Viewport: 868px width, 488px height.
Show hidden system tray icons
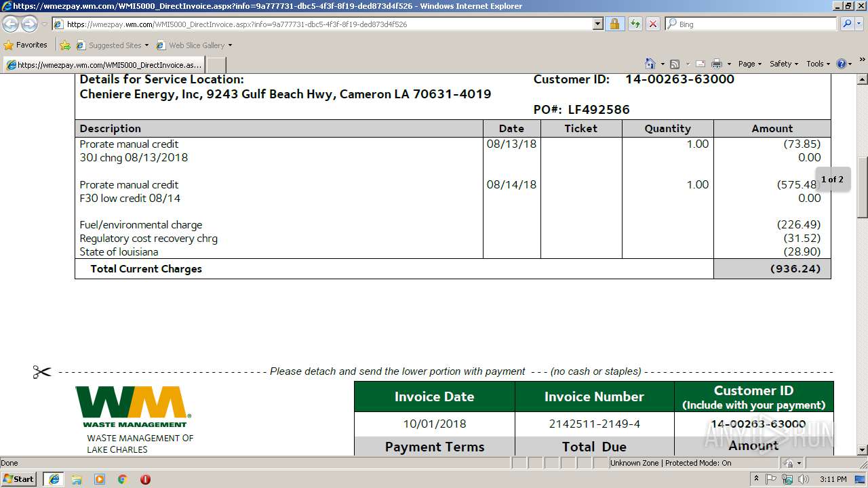click(x=757, y=479)
